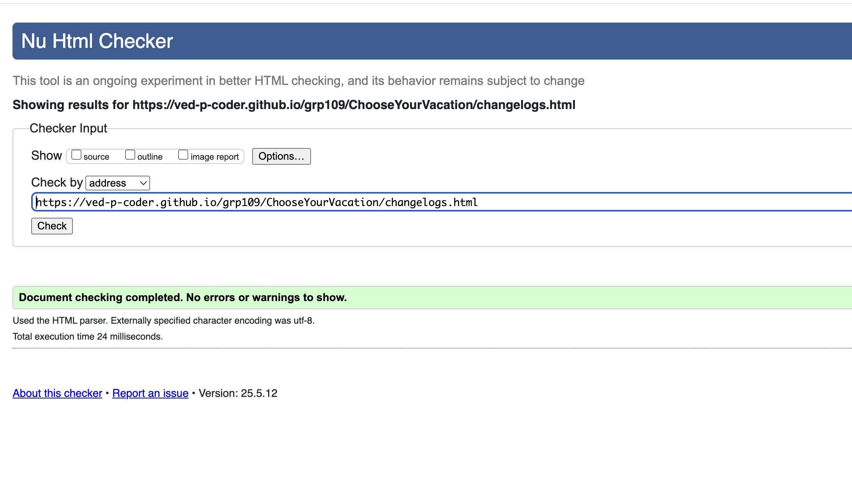Viewport: 852px width, 504px height.
Task: Enable the source checkbox
Action: pos(76,155)
